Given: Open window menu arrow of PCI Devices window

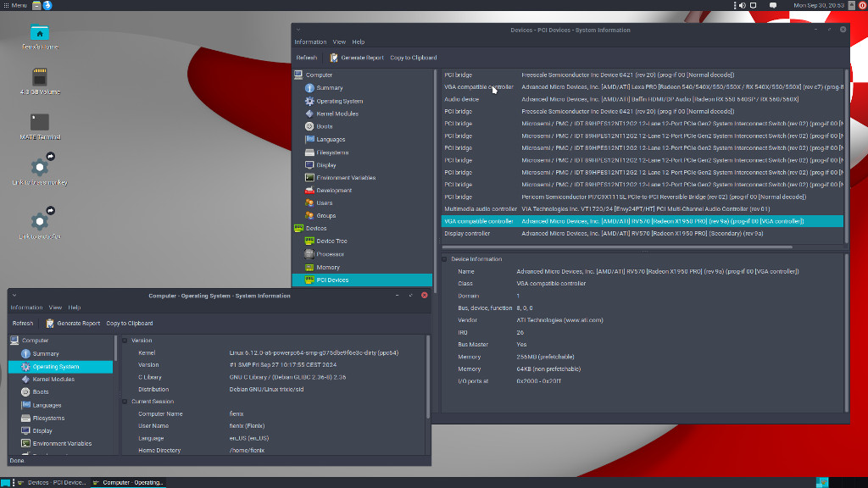Looking at the screenshot, I should [298, 30].
